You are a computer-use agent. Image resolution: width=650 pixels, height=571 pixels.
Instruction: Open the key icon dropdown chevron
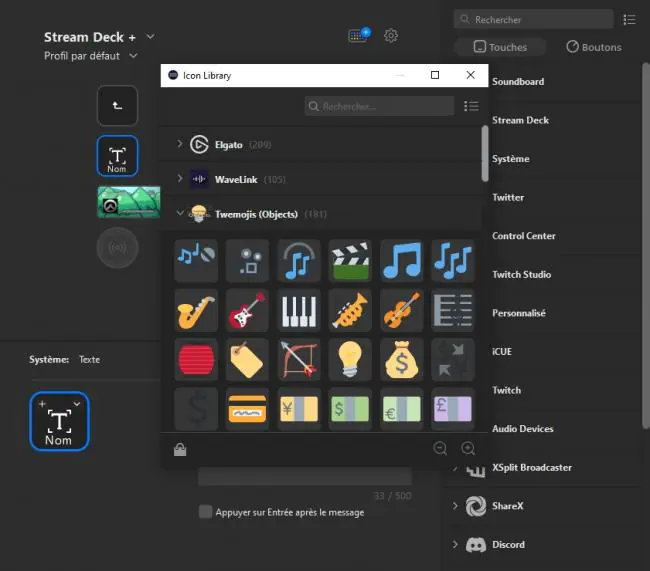click(x=77, y=404)
